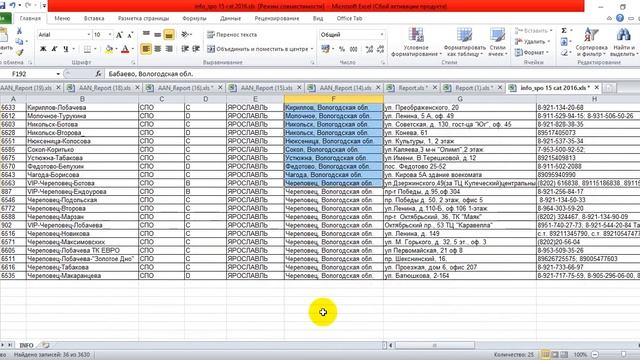Viewport: 640px width, 360px height.
Task: Switch to Page Layout view icon
Action: [555, 355]
